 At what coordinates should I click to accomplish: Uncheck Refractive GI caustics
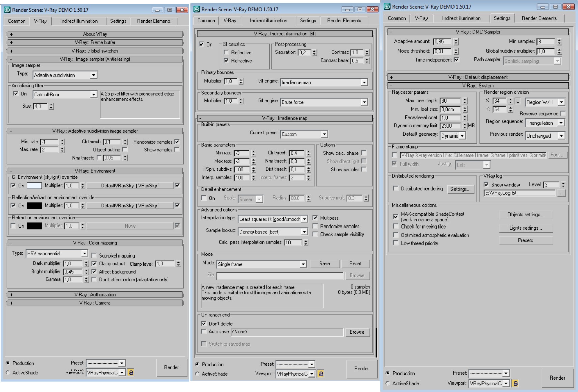click(x=226, y=61)
